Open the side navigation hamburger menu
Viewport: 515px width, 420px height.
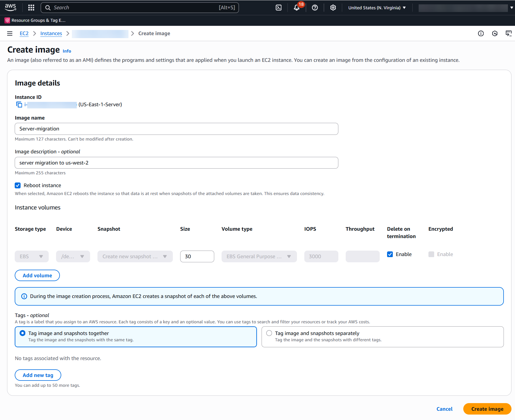10,34
